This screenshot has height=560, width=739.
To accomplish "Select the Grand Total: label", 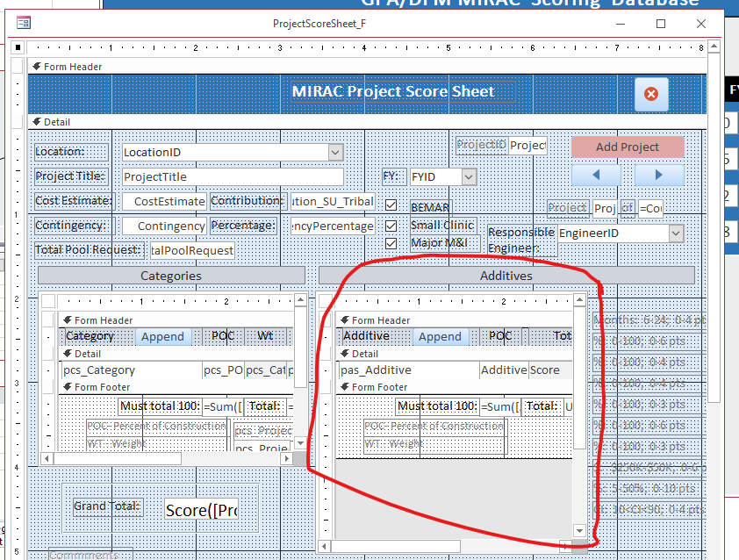I will coord(108,506).
